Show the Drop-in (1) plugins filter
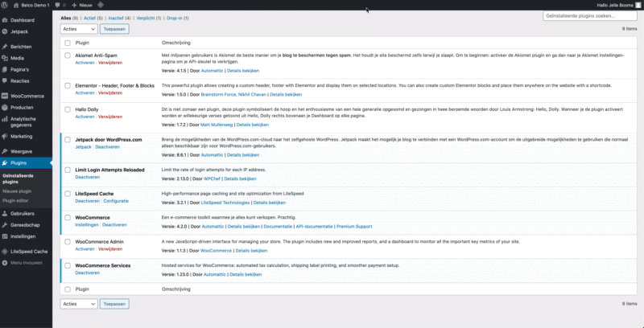 click(178, 18)
